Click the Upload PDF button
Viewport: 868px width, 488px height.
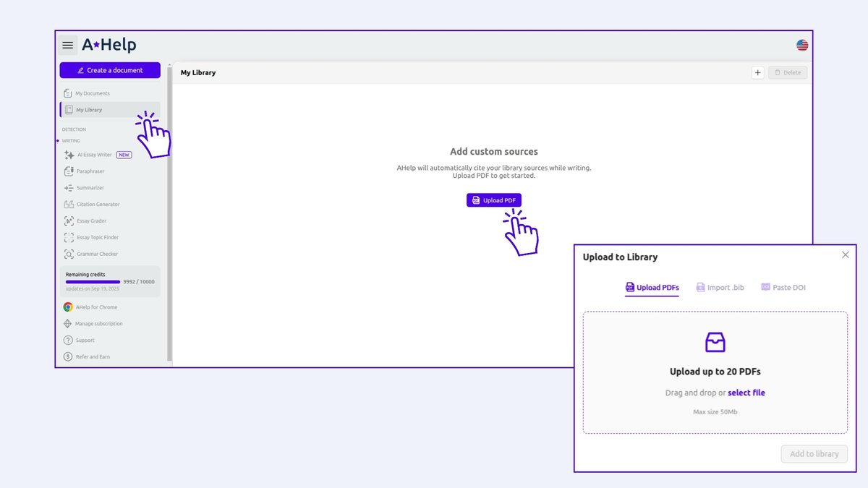(x=494, y=200)
